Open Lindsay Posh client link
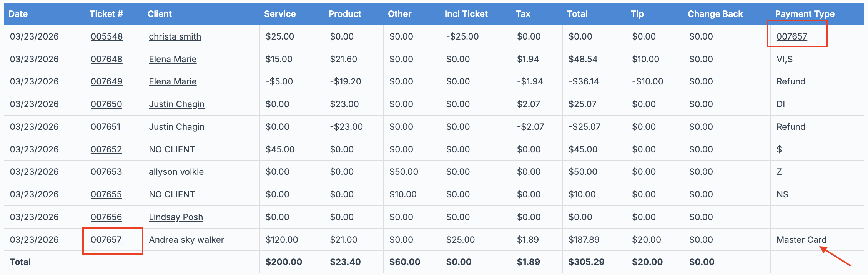This screenshot has width=868, height=275. coord(176,217)
